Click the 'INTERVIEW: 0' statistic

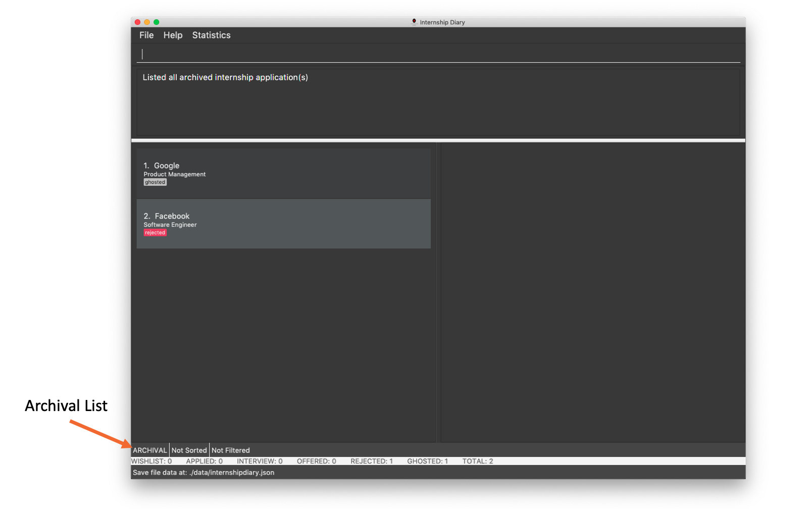point(260,461)
